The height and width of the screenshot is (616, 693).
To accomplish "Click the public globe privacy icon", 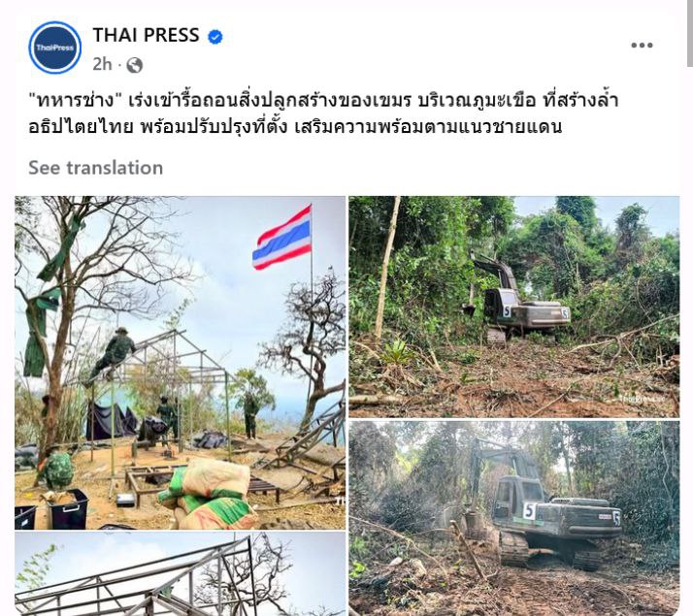I will 134,65.
